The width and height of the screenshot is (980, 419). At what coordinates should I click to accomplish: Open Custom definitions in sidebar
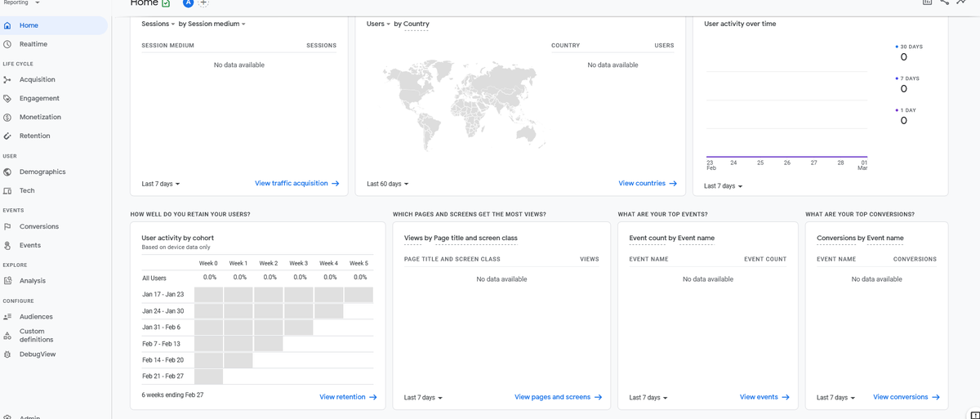pos(36,336)
